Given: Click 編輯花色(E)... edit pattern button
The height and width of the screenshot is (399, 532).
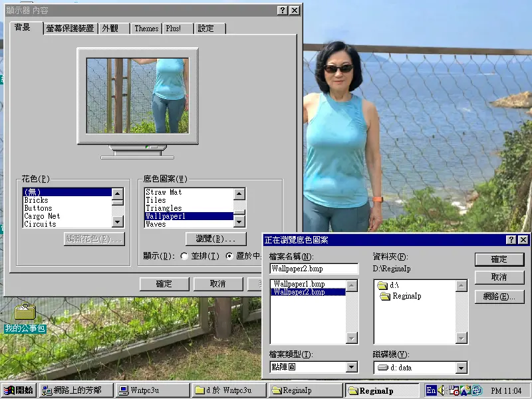Looking at the screenshot, I should click(x=94, y=239).
